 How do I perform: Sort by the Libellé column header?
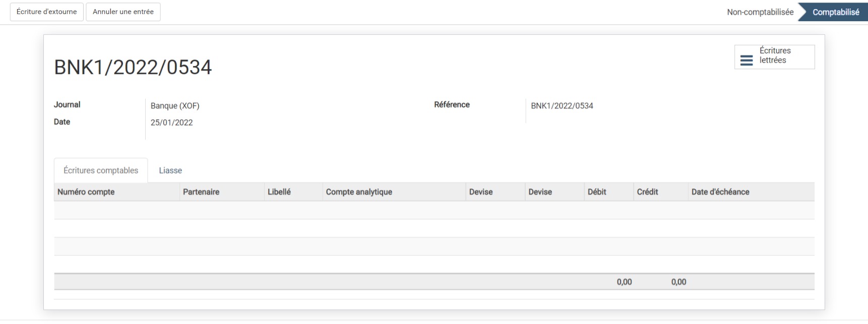279,192
